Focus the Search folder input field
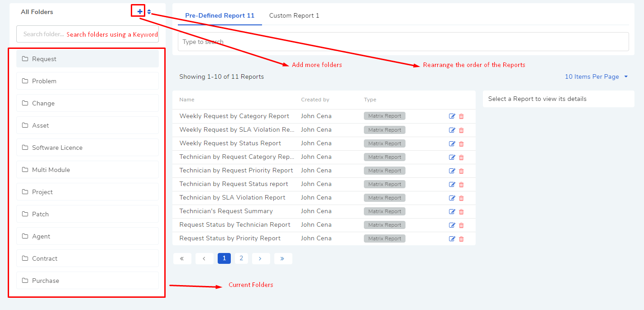The image size is (644, 310). point(87,34)
